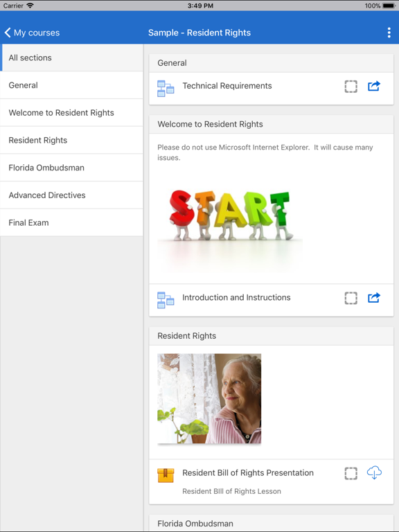The height and width of the screenshot is (532, 399).
Task: Click the Introduction and Instructions module icon
Action: click(x=166, y=300)
